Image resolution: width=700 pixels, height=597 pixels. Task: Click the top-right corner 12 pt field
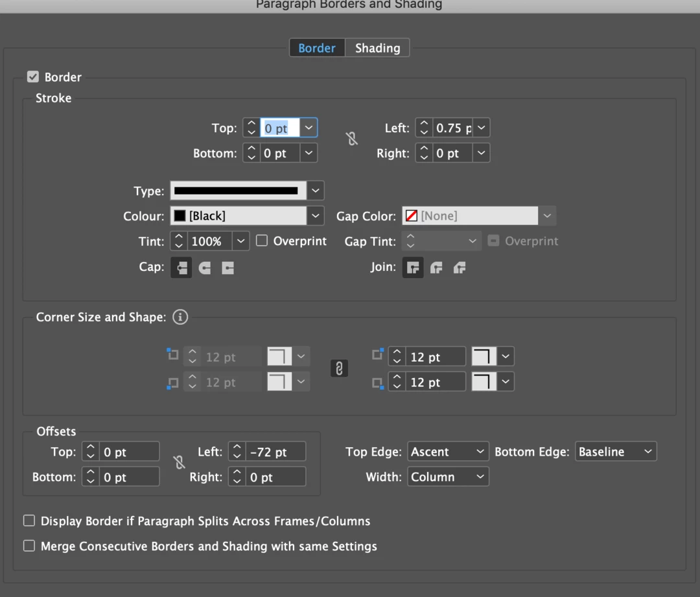(436, 357)
